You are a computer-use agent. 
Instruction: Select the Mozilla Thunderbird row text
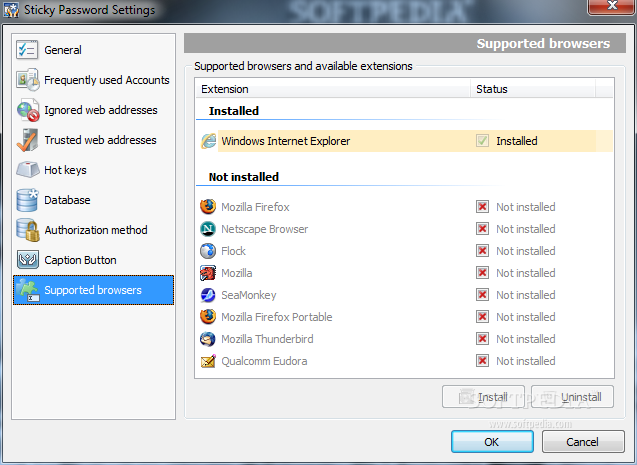[267, 339]
